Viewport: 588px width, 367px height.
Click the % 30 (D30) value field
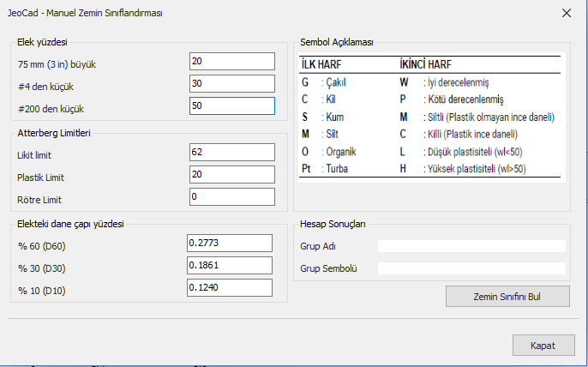point(230,265)
